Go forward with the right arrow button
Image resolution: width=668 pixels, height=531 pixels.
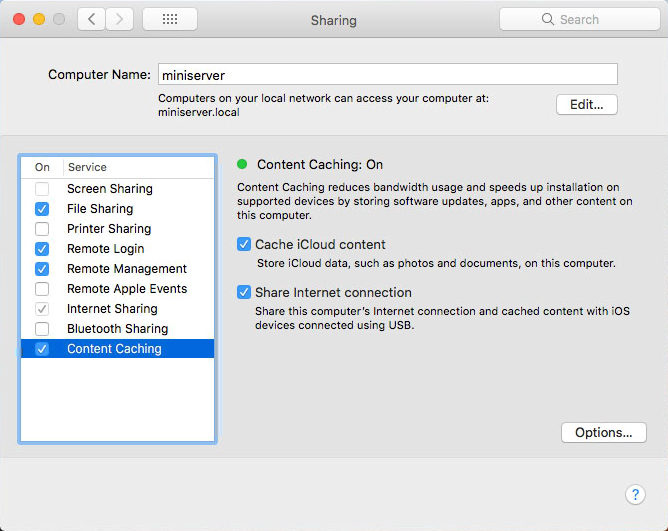(x=119, y=19)
